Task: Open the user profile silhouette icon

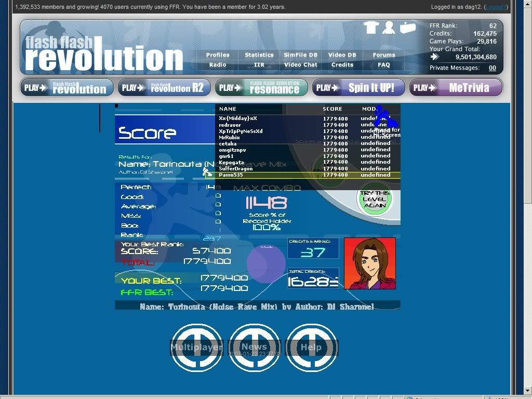Action: pyautogui.click(x=389, y=28)
